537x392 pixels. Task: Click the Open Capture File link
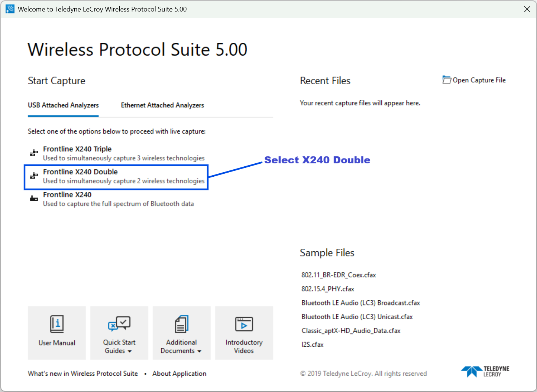(x=474, y=80)
